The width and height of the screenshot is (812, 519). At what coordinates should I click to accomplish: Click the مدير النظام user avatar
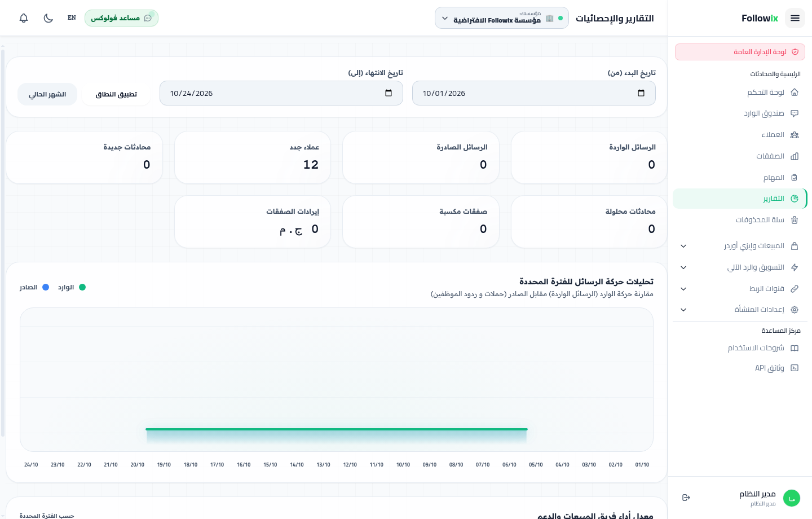pyautogui.click(x=792, y=498)
